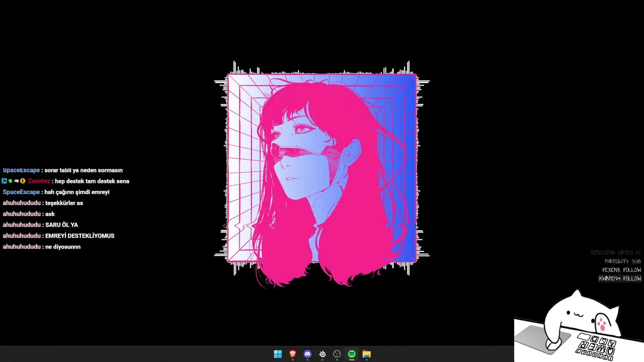644x362 pixels.
Task: Switch to OBS Studio in the taskbar
Action: (x=337, y=354)
